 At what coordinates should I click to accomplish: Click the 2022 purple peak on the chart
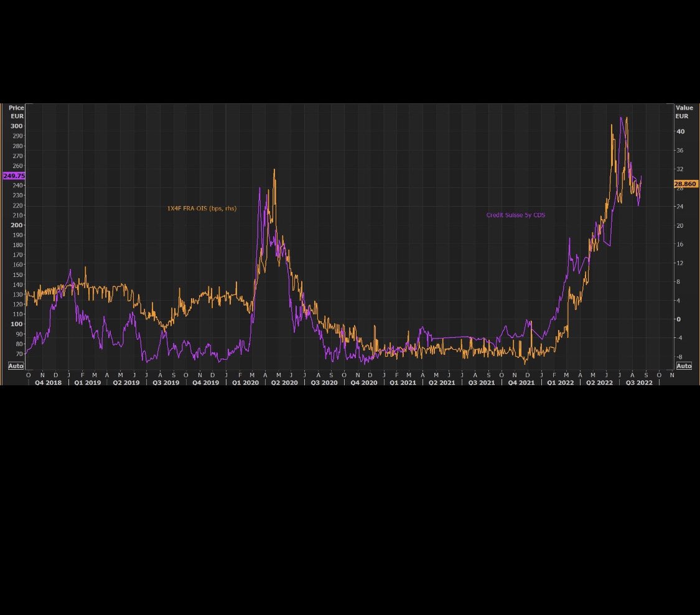coord(621,117)
